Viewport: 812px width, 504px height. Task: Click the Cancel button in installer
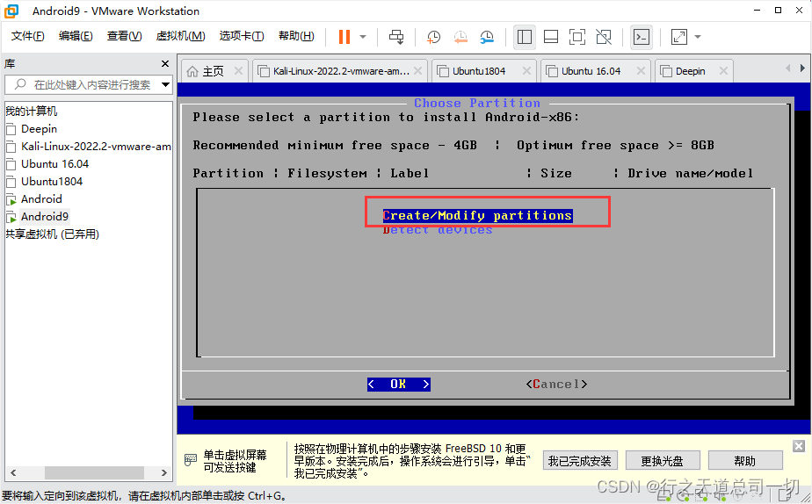(x=556, y=384)
